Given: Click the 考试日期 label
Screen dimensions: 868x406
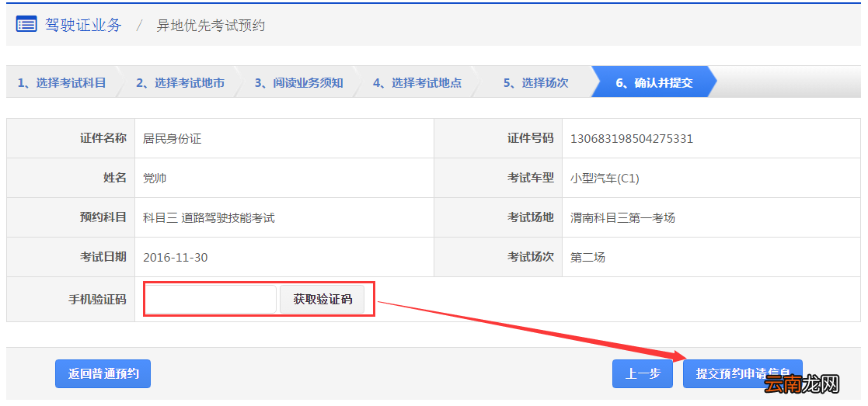Looking at the screenshot, I should coord(103,257).
